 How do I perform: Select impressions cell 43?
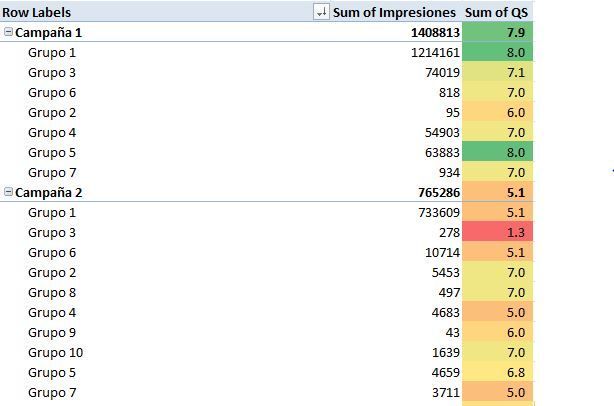(453, 332)
